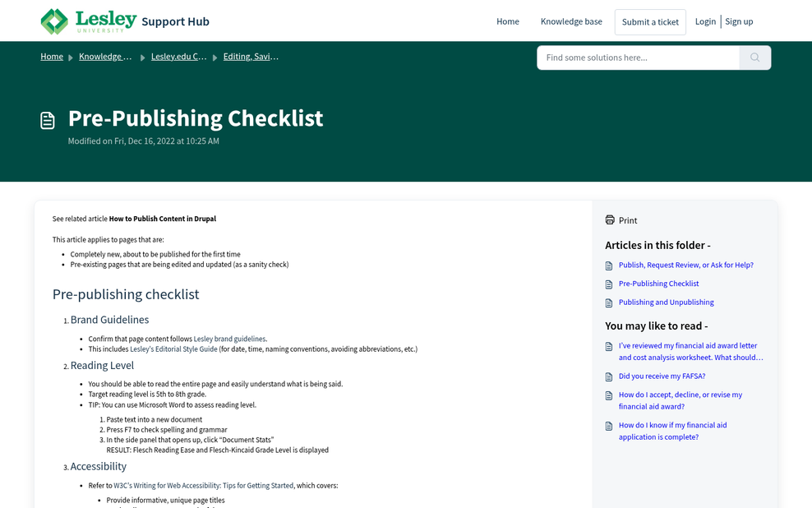The height and width of the screenshot is (508, 812).
Task: Click the Support Hub title text
Action: pyautogui.click(x=176, y=21)
